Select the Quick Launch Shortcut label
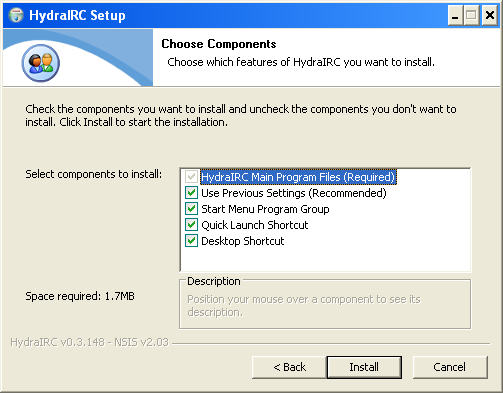 coord(255,225)
